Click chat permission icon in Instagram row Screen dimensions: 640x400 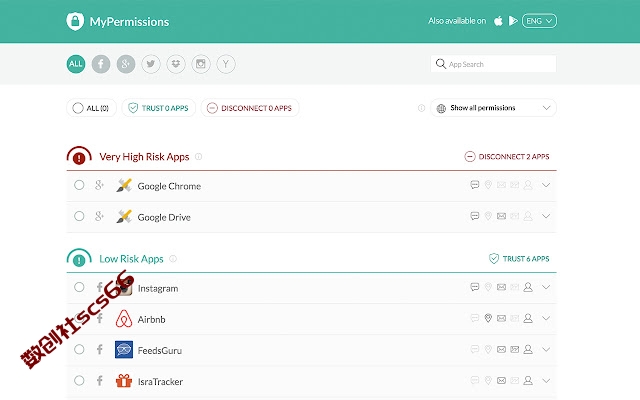(x=475, y=287)
